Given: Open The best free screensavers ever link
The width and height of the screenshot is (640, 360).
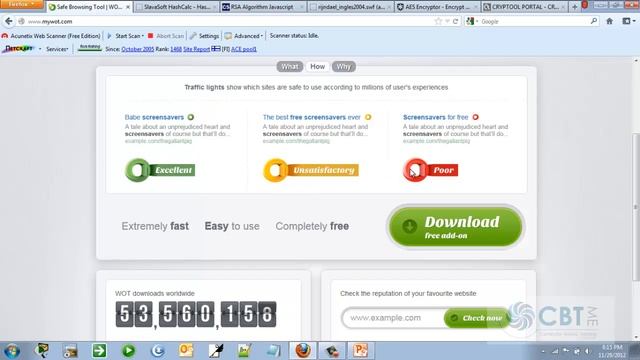Looking at the screenshot, I should (x=311, y=117).
